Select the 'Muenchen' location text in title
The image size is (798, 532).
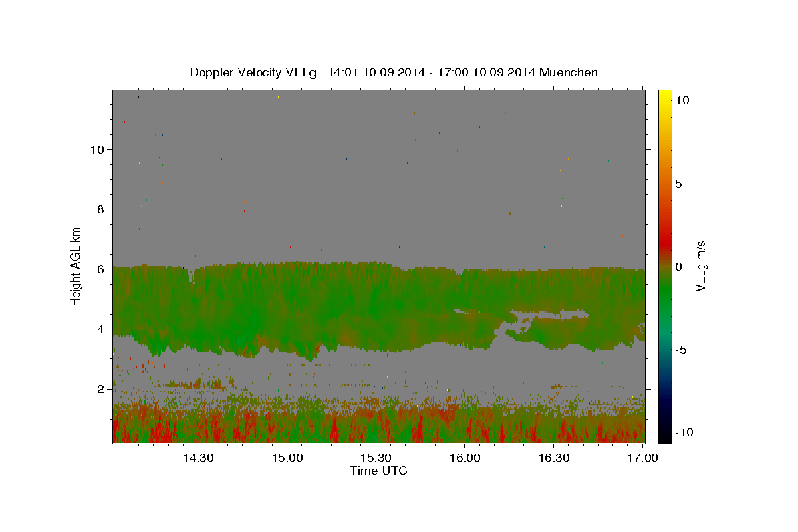pos(569,72)
